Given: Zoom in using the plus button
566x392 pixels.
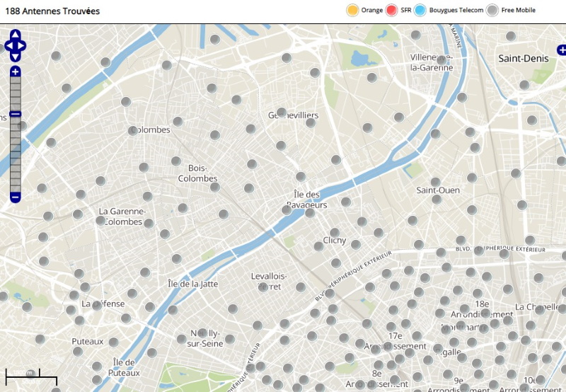Looking at the screenshot, I should 16,71.
